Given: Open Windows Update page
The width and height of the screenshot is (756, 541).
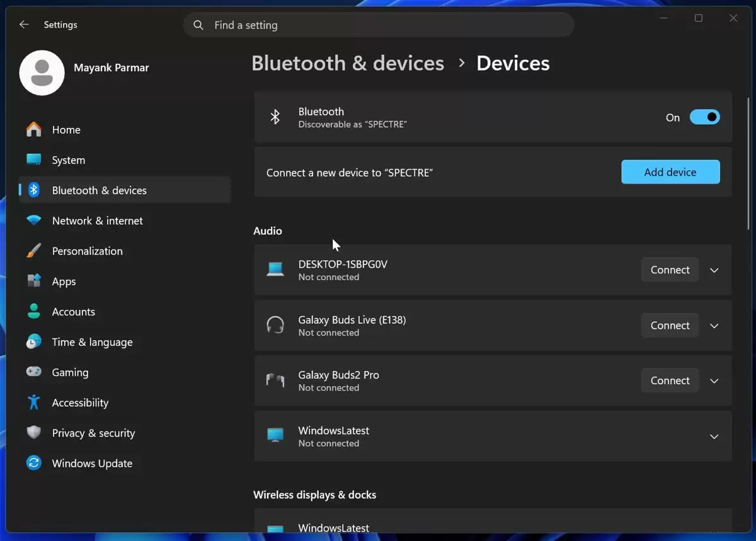Looking at the screenshot, I should [125, 463].
